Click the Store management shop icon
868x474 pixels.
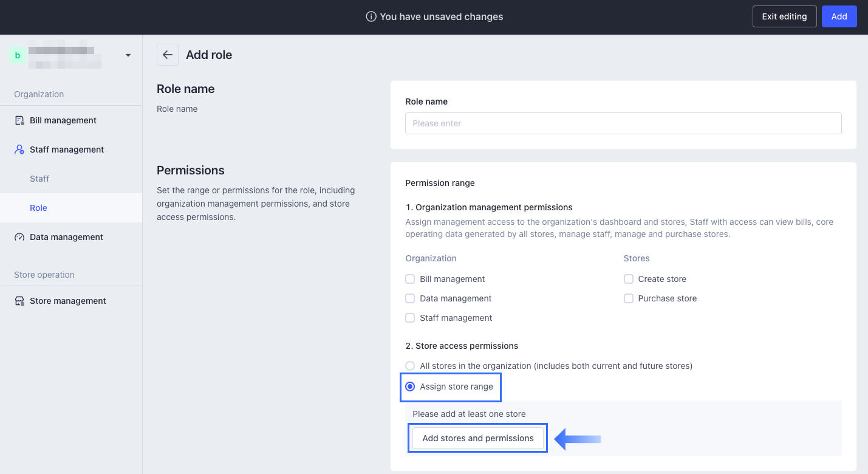click(19, 301)
